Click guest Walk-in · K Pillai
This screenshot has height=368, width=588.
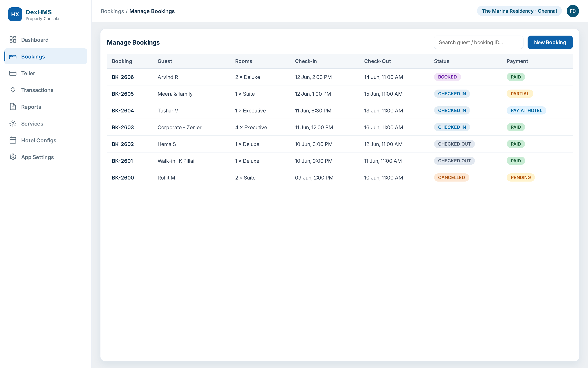pyautogui.click(x=176, y=161)
